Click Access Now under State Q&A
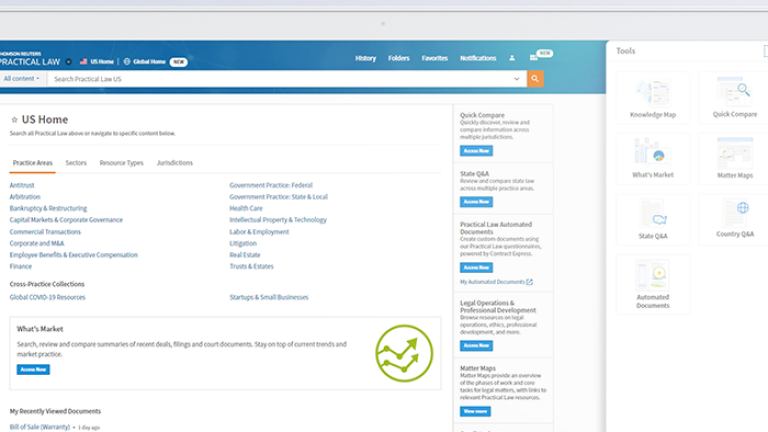Image resolution: width=768 pixels, height=432 pixels. click(x=476, y=202)
